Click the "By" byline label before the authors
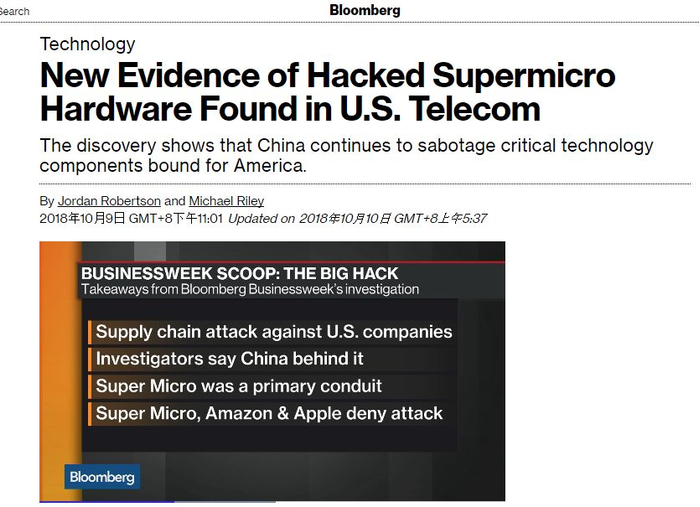The height and width of the screenshot is (507, 700). point(47,201)
